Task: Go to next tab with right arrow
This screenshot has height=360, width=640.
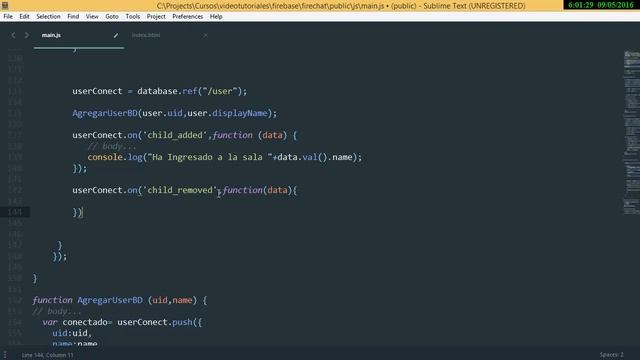Action: tap(27, 35)
